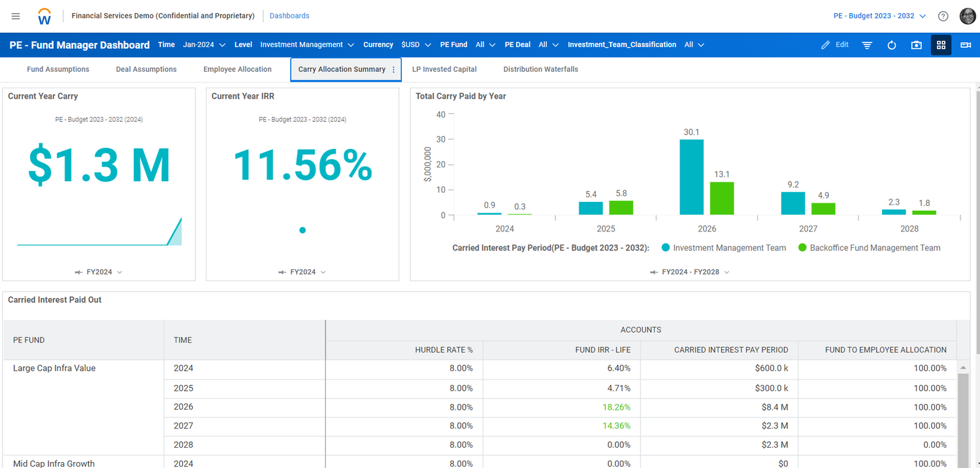Toggle the grid layout view
The height and width of the screenshot is (468, 980).
coord(941,44)
